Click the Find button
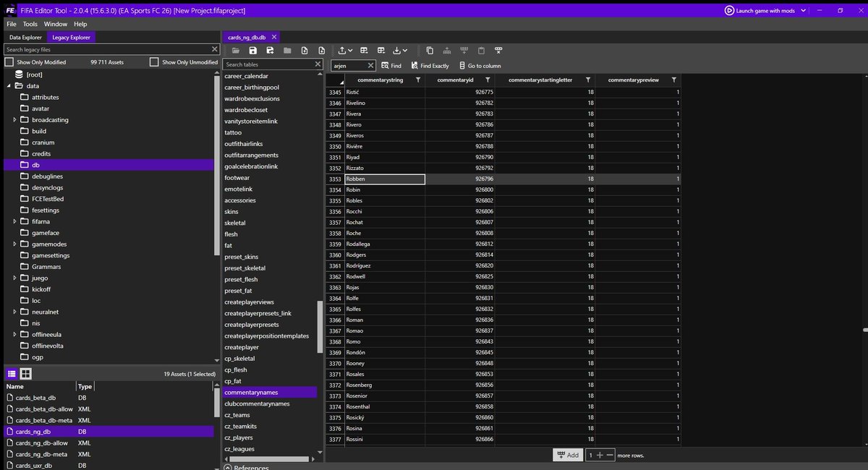Viewport: 868px width, 470px height. [x=391, y=66]
